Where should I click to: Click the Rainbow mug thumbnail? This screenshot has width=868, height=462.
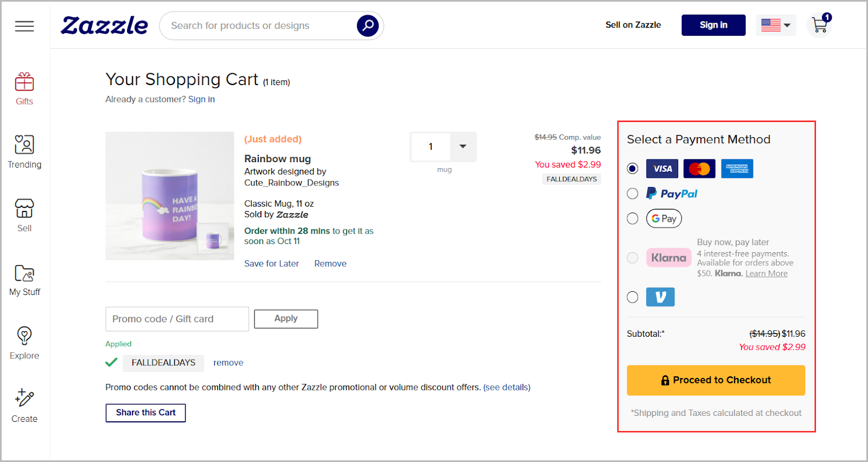170,196
